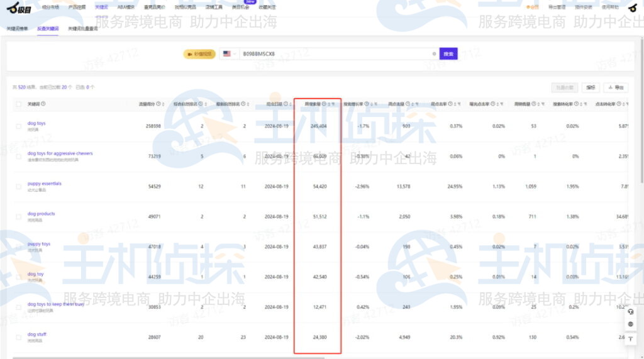Open the US flag marketplace dropdown

click(x=229, y=54)
